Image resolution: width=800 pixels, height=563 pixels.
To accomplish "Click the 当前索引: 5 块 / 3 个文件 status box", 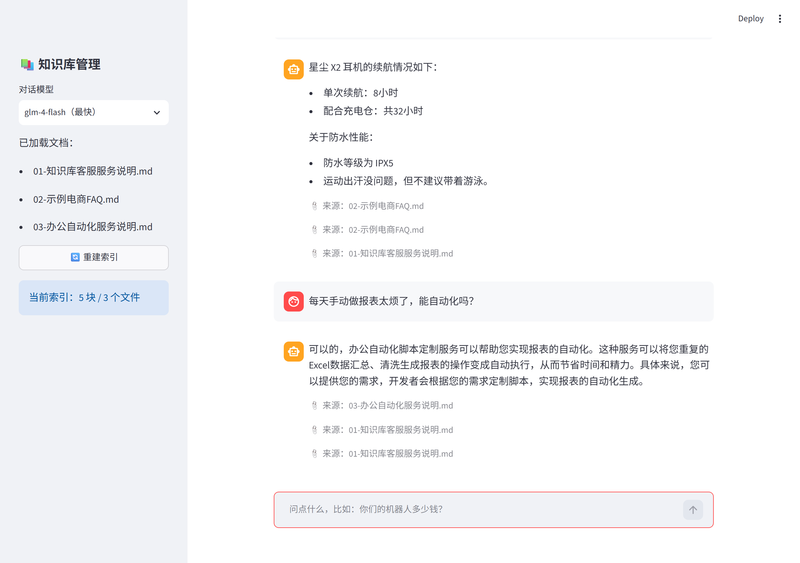I will pyautogui.click(x=93, y=298).
